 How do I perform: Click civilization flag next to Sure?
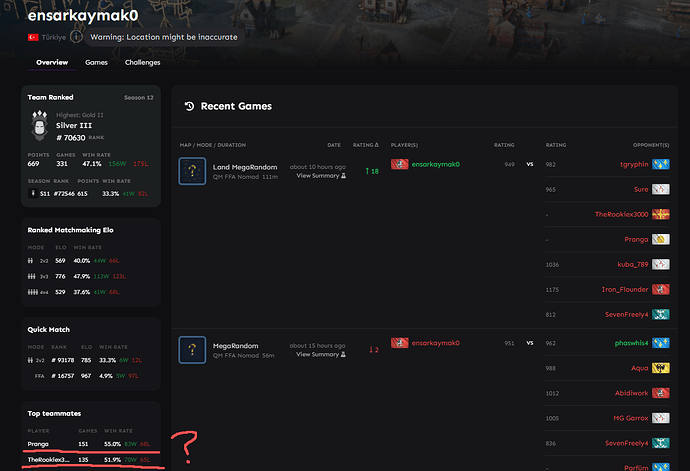tap(660, 189)
